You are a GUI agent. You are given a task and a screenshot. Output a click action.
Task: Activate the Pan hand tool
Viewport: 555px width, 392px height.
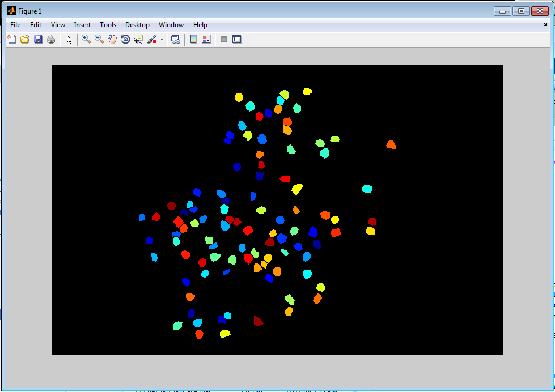pos(112,39)
